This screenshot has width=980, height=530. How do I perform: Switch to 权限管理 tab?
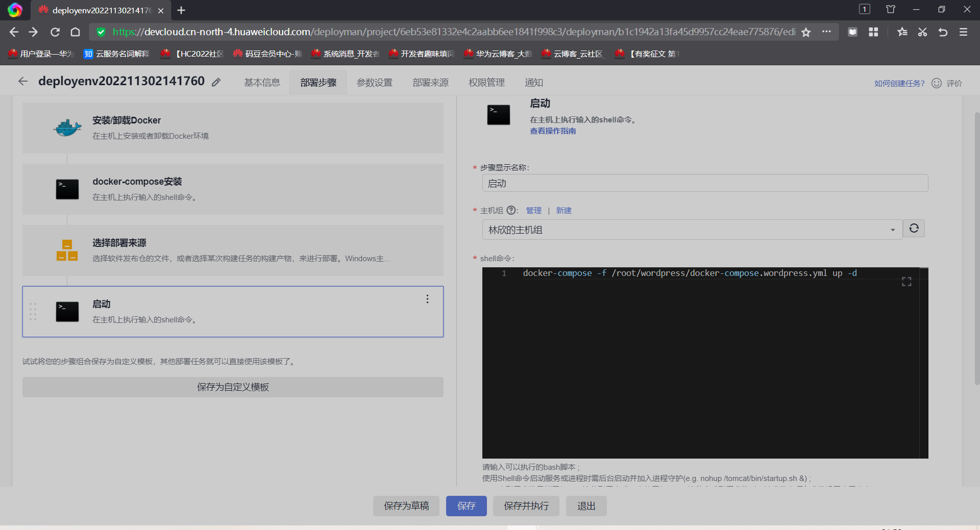point(486,83)
